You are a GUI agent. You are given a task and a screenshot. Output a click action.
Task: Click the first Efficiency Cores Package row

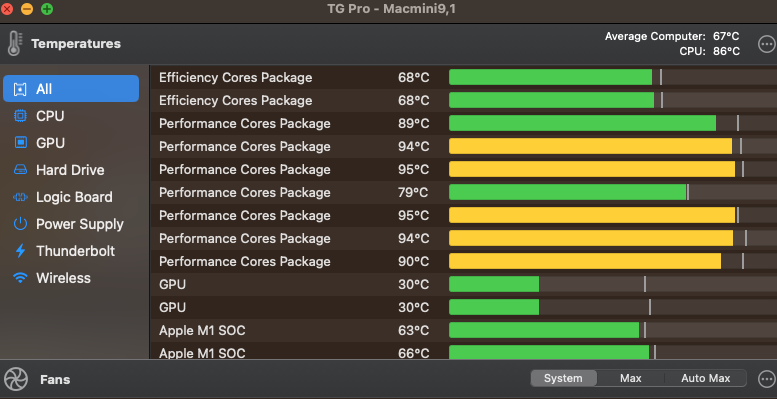pyautogui.click(x=463, y=77)
